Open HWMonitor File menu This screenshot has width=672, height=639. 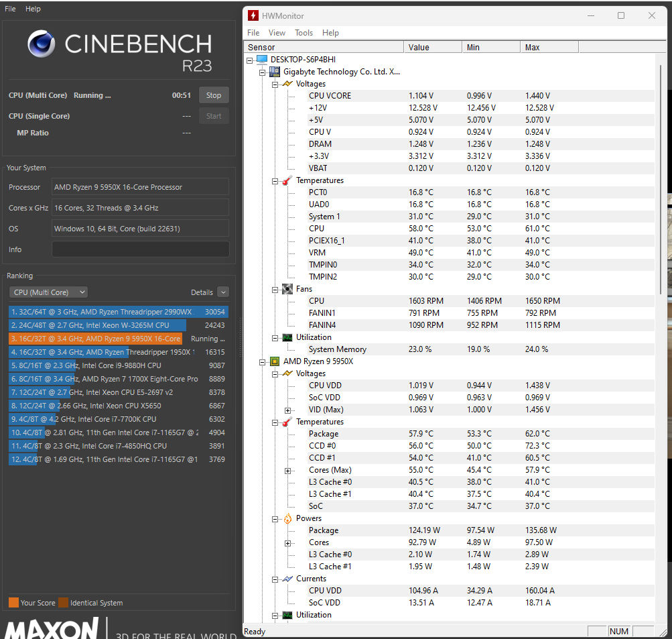(x=253, y=33)
